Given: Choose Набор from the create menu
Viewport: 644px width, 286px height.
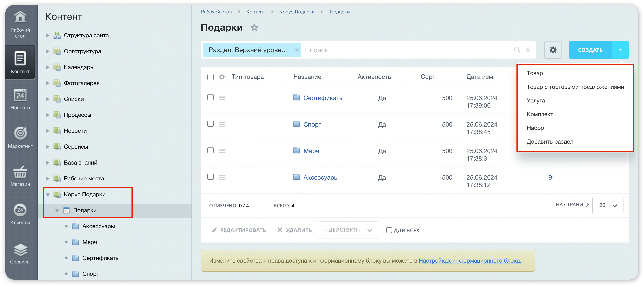Looking at the screenshot, I should pyautogui.click(x=535, y=128).
